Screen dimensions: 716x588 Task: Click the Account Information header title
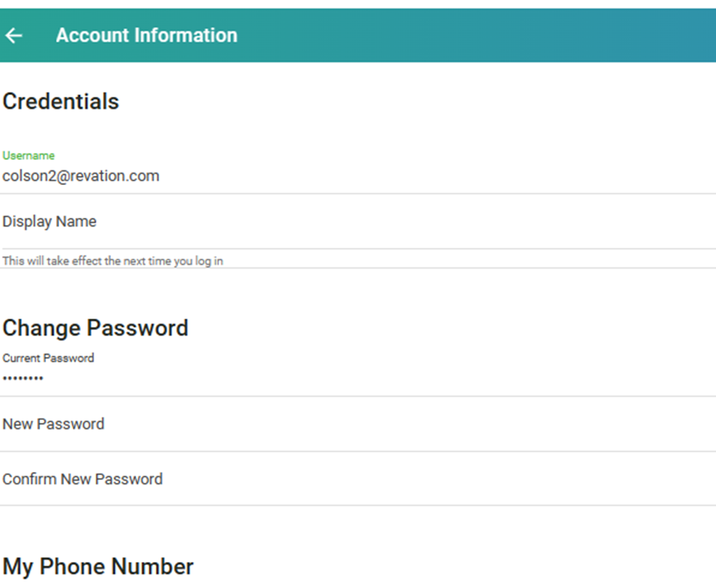pyautogui.click(x=146, y=35)
